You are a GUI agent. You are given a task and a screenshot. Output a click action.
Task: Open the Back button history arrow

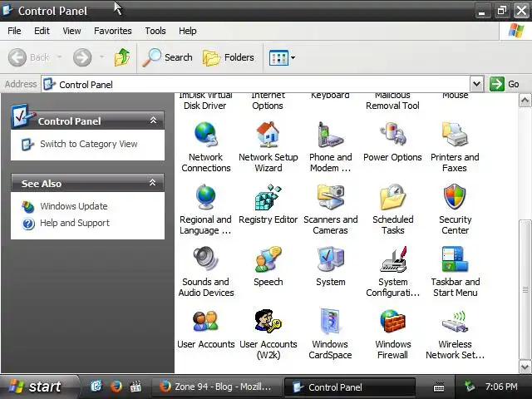tap(59, 57)
